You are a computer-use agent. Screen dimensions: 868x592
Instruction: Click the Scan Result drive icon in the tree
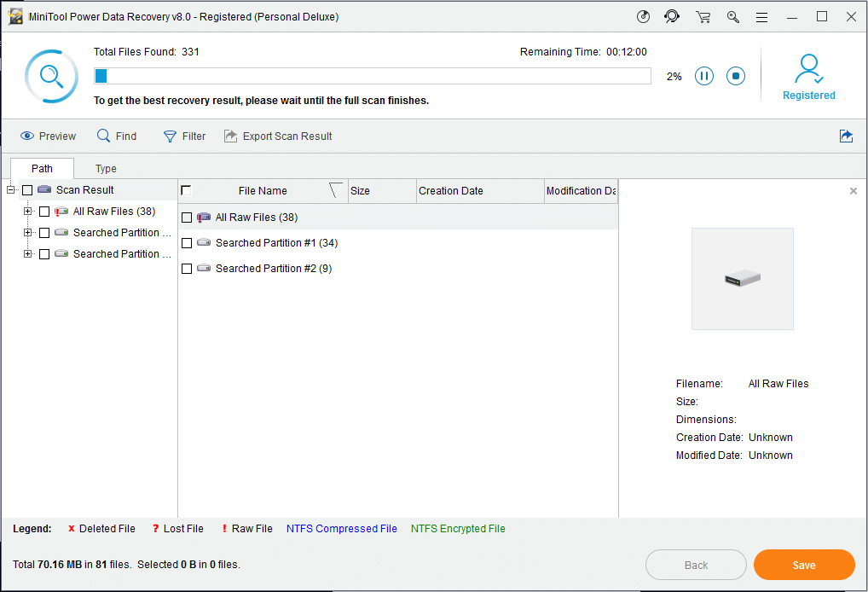(x=44, y=189)
